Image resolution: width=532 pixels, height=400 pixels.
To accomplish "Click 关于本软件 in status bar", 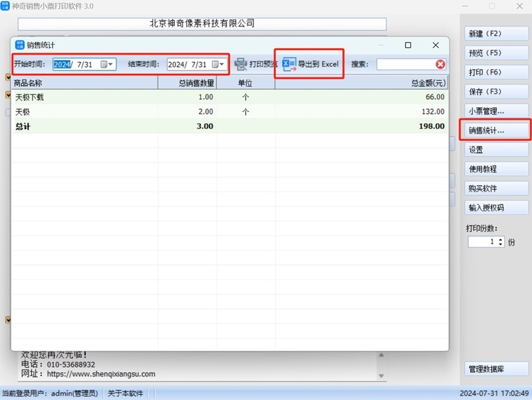I will [x=125, y=393].
